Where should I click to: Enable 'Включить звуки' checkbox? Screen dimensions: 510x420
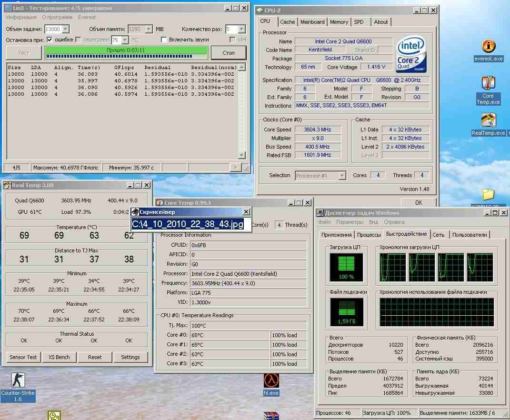pos(164,40)
